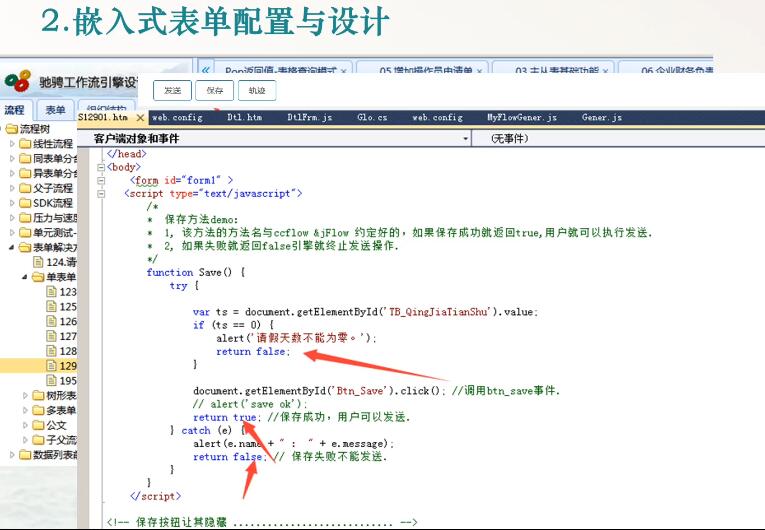Click the 流程树 root folder icon

[x=12, y=129]
